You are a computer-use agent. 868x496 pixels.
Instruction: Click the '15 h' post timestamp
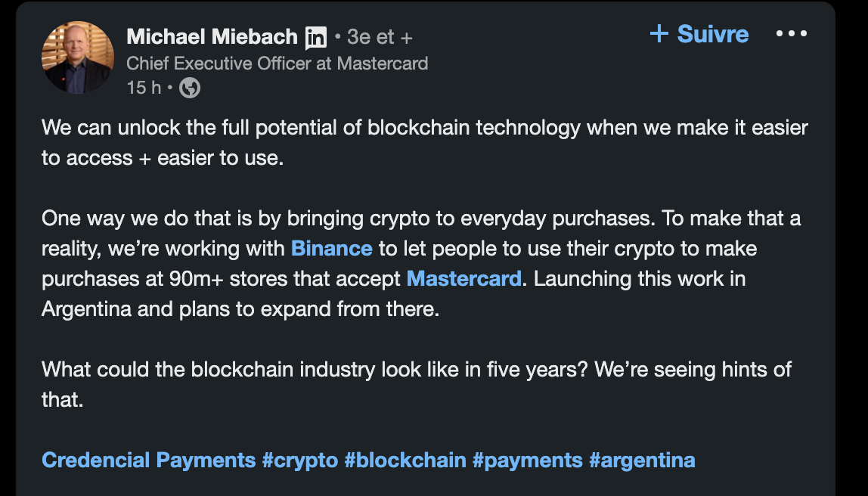coord(144,88)
